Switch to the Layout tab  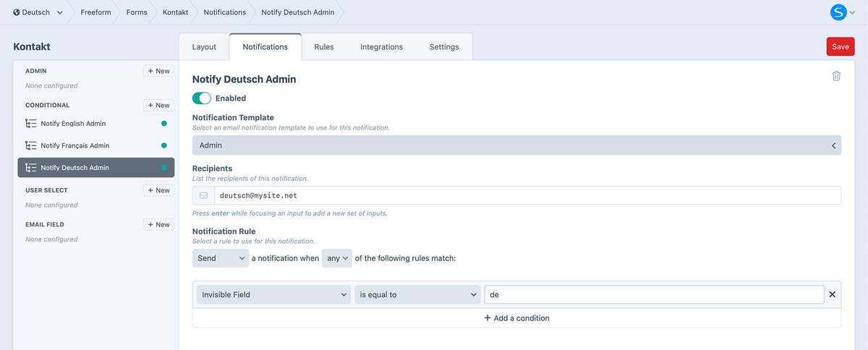click(204, 47)
